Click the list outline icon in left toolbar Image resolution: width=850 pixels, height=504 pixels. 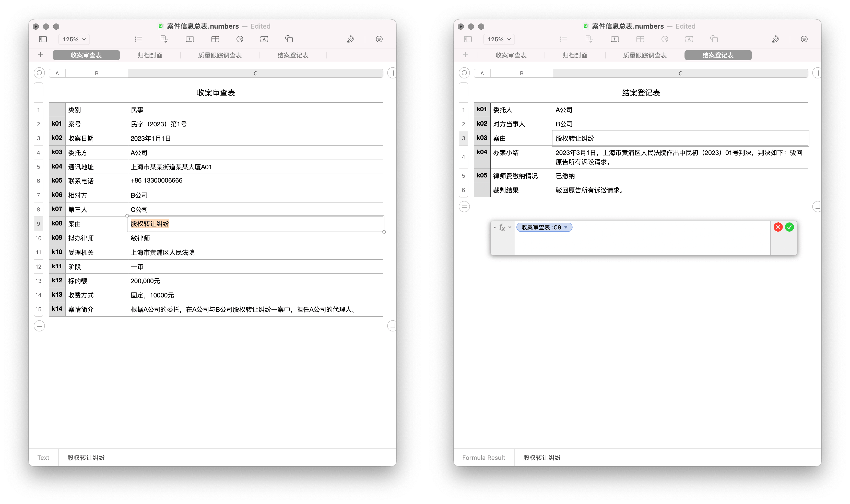pyautogui.click(x=138, y=39)
